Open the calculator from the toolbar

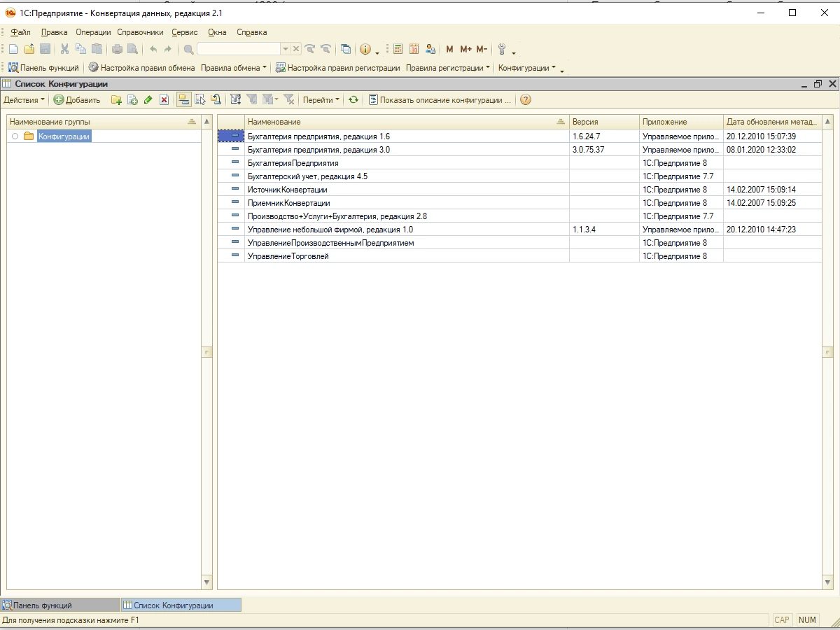tap(398, 49)
